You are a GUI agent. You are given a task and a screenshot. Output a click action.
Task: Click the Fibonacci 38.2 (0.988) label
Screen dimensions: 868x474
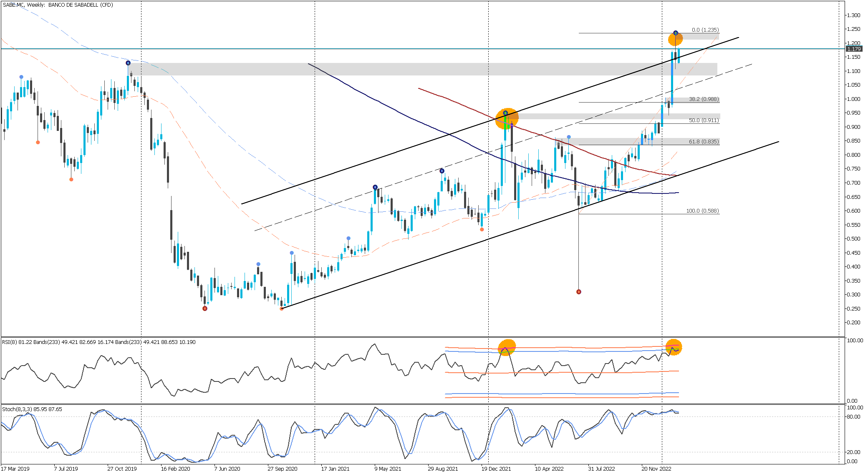pos(704,99)
